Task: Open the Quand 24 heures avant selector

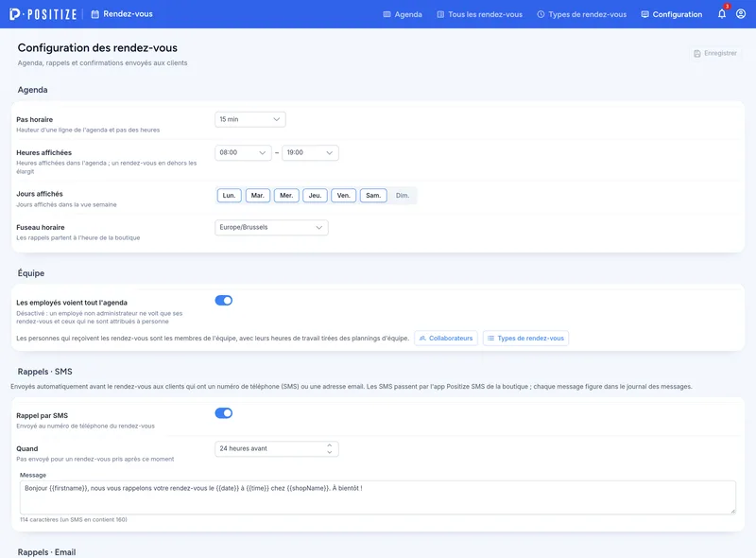Action: pos(276,448)
